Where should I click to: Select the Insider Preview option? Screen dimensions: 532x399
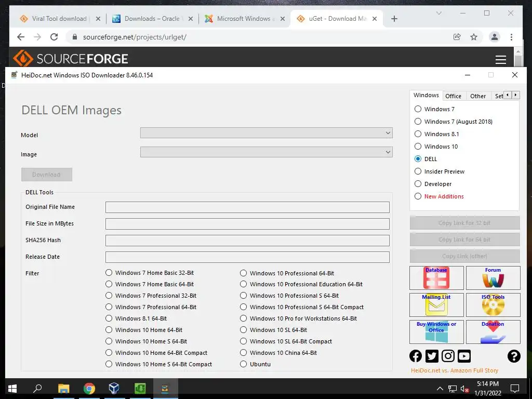(440, 171)
